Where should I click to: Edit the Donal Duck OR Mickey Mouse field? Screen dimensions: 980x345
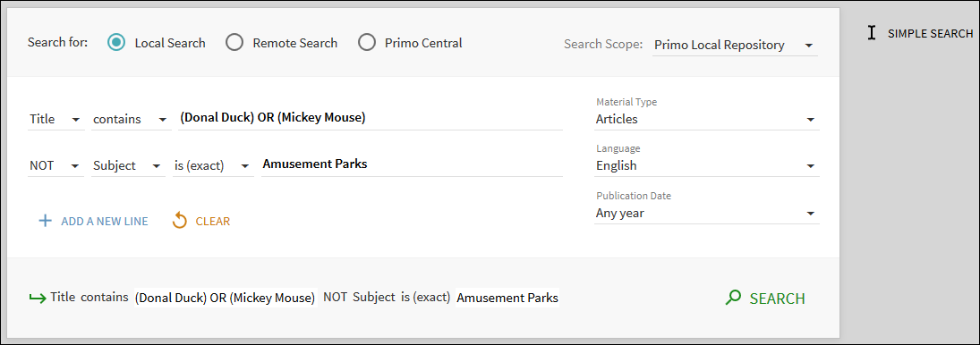click(370, 118)
